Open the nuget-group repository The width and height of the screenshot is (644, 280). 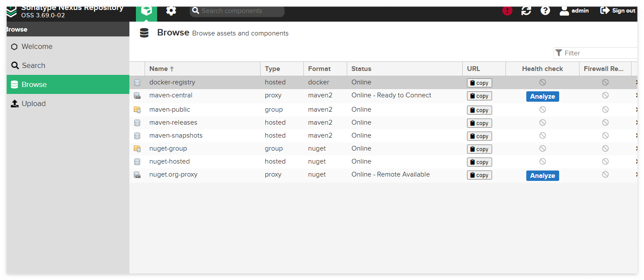(168, 148)
